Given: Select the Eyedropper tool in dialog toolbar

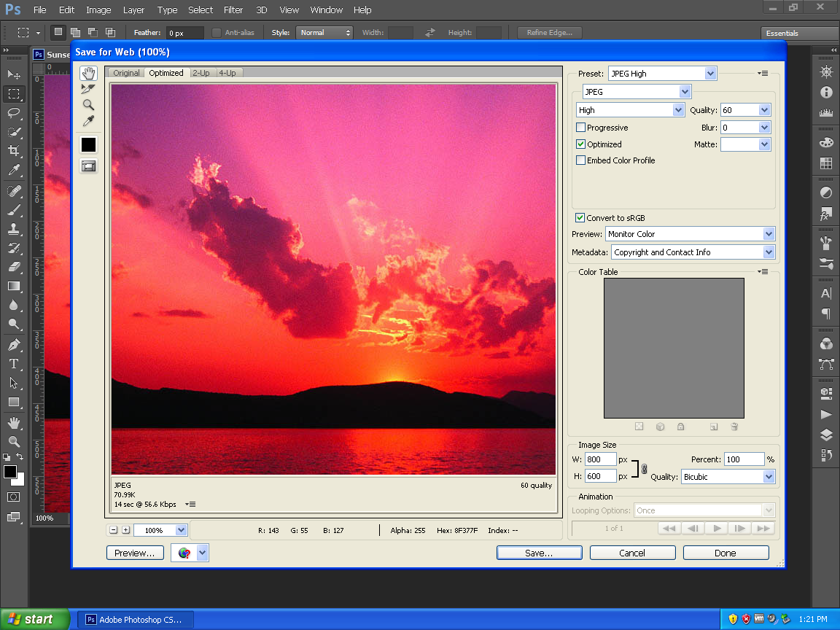Looking at the screenshot, I should click(x=88, y=121).
